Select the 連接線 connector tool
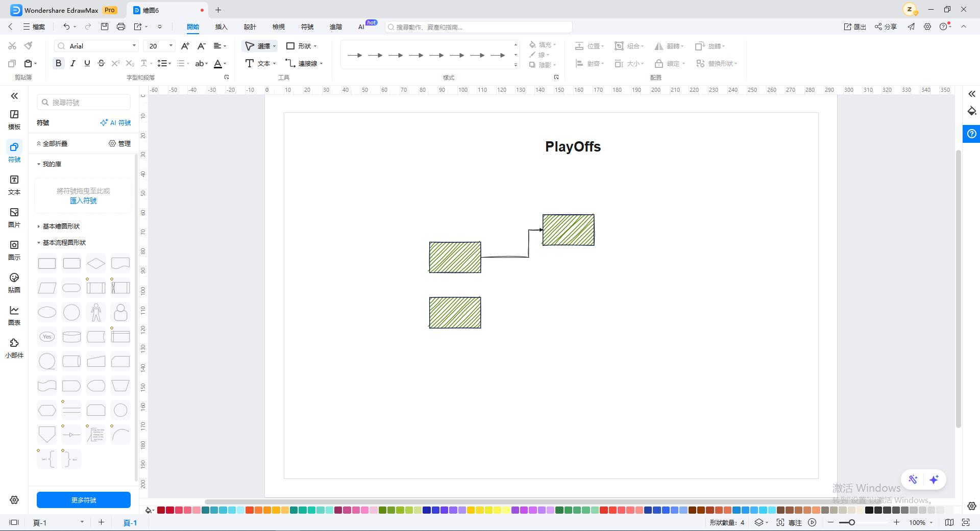Image resolution: width=980 pixels, height=531 pixels. point(304,63)
